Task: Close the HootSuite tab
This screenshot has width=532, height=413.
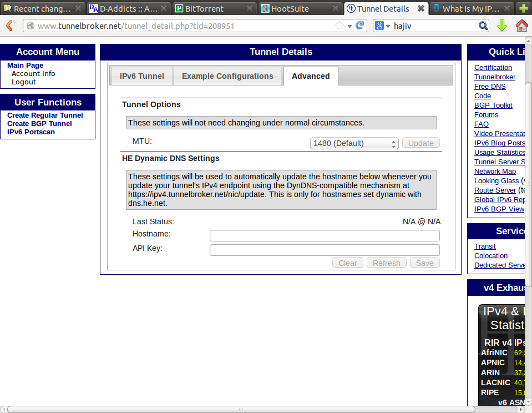Action: 335,8
